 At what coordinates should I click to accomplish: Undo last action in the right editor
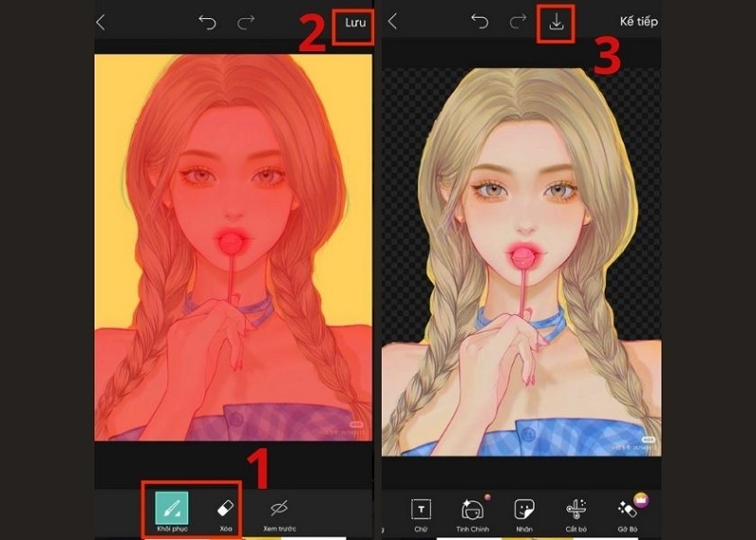point(479,22)
